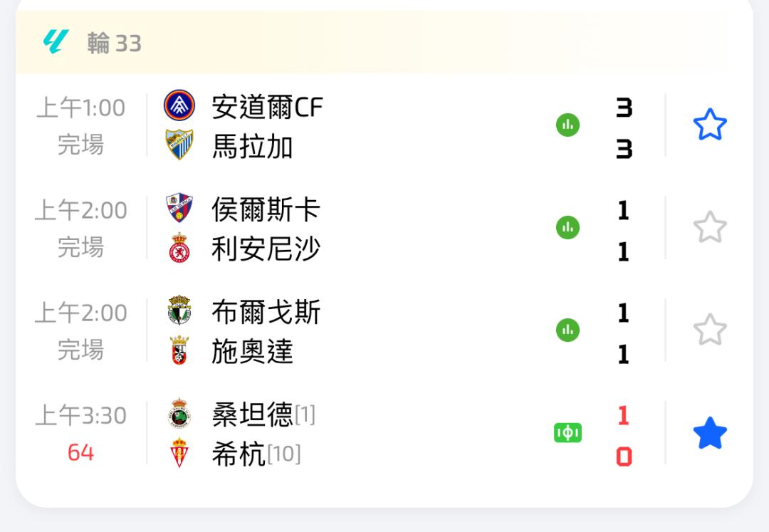The image size is (769, 532).
Task: Click the 桑坦德 team crest
Action: [179, 413]
